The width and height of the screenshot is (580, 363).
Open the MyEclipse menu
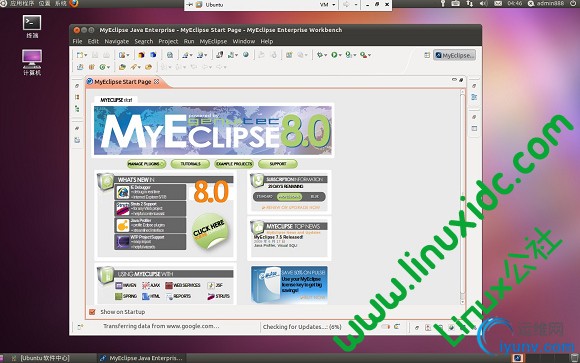coord(213,41)
